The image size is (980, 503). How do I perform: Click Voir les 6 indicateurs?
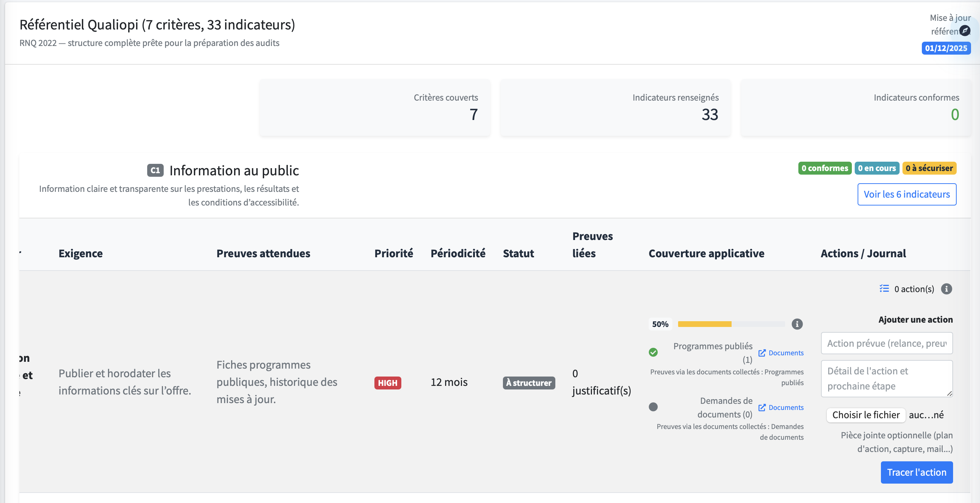tap(907, 194)
